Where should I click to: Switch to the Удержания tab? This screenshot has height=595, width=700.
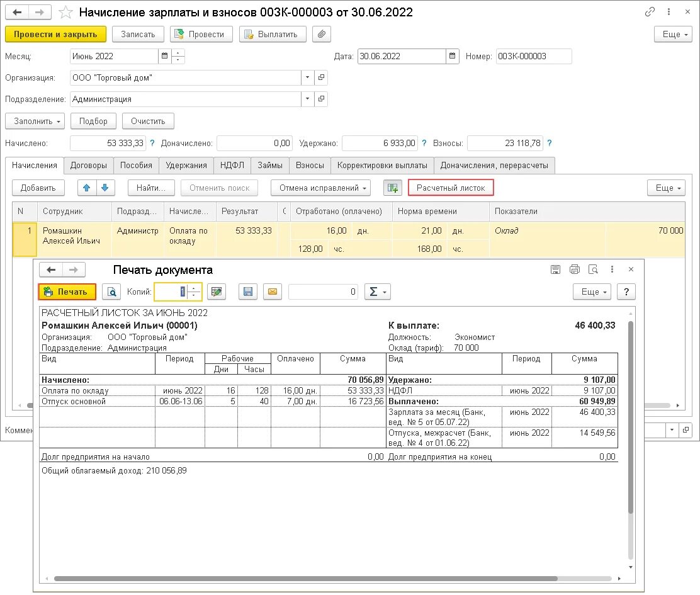click(186, 165)
